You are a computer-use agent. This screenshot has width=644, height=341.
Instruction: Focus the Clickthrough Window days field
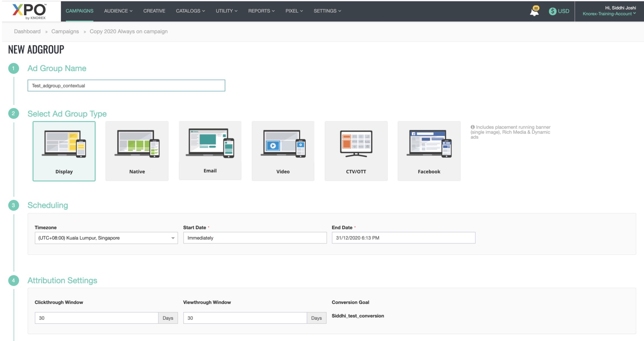96,318
